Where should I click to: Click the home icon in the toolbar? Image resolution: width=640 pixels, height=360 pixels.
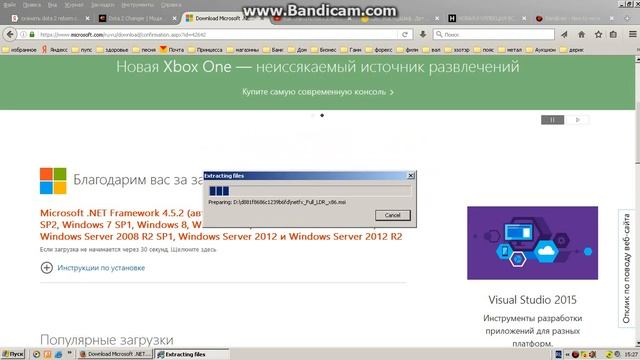581,35
